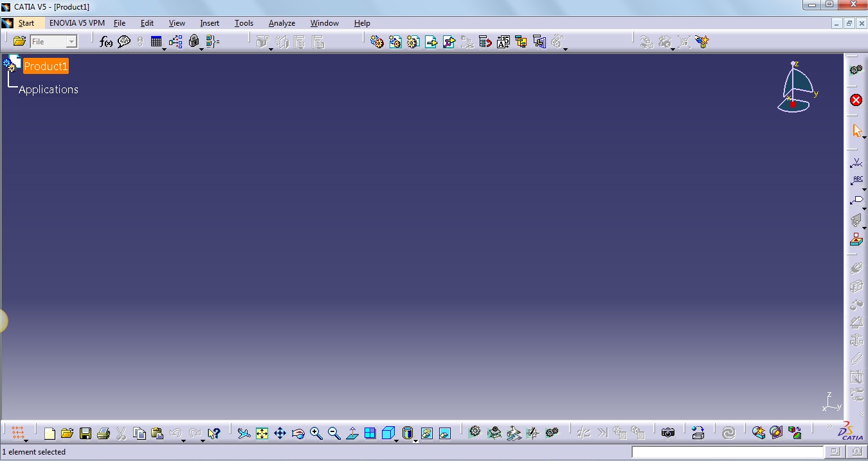Click the power input field in status bar

point(727,452)
